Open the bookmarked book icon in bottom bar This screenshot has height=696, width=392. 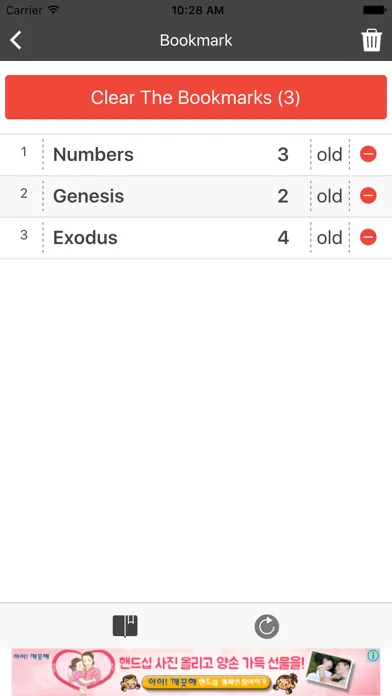(x=125, y=626)
